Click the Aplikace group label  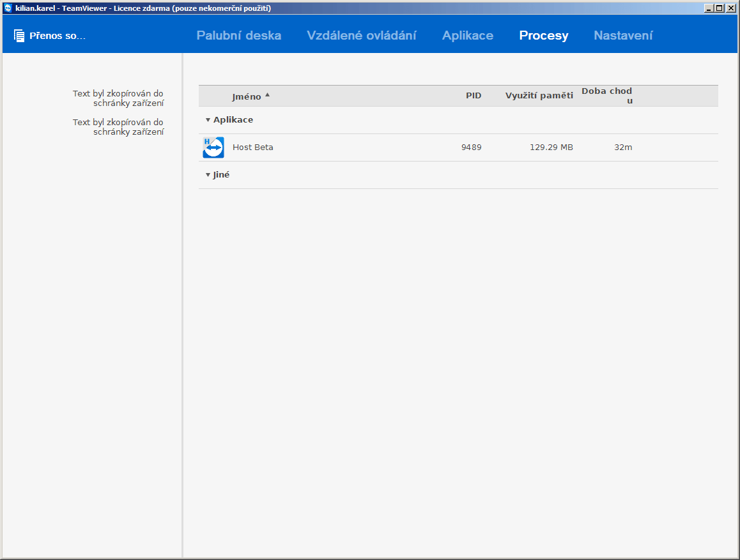[233, 120]
